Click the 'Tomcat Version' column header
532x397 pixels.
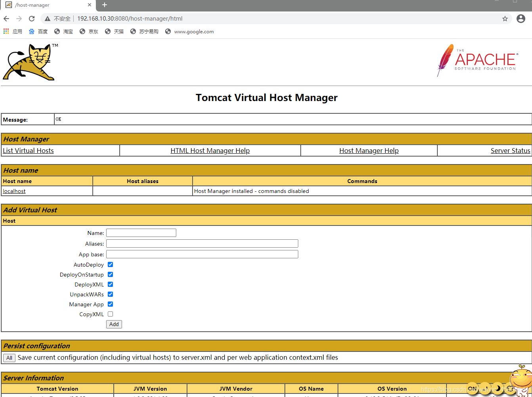coord(57,389)
